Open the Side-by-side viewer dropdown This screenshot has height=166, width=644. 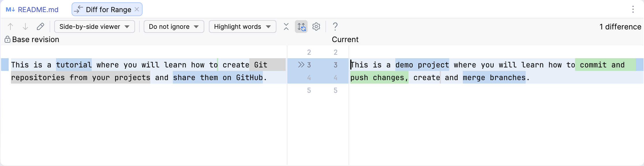pyautogui.click(x=94, y=27)
